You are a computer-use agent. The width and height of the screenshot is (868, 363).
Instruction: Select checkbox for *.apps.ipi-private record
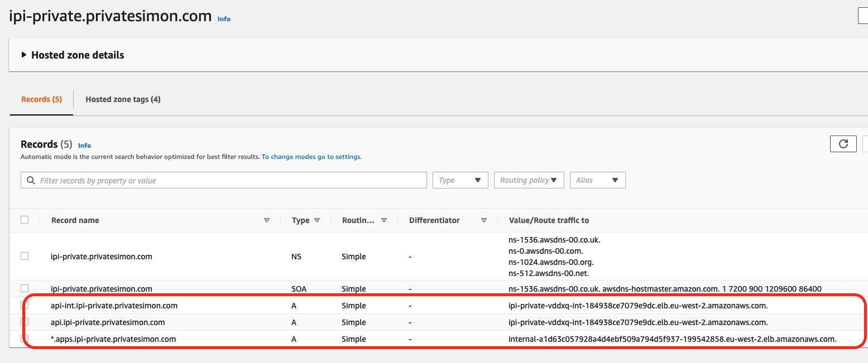(x=25, y=338)
